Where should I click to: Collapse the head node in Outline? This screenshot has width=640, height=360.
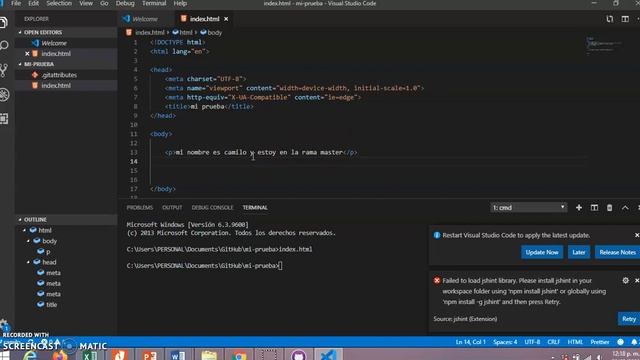(x=29, y=262)
